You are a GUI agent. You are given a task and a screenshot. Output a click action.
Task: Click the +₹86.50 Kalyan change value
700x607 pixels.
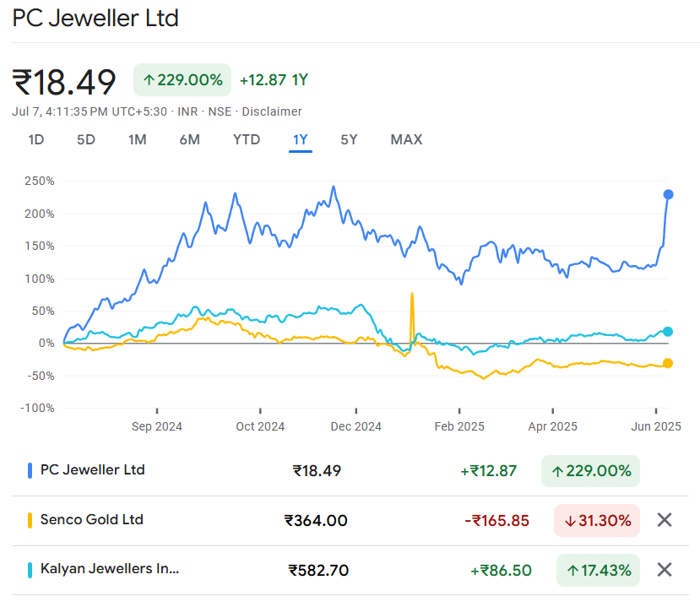coord(502,570)
